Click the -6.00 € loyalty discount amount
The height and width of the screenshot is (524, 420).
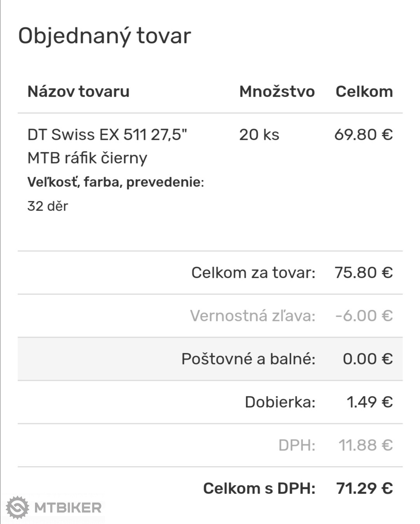pos(364,316)
